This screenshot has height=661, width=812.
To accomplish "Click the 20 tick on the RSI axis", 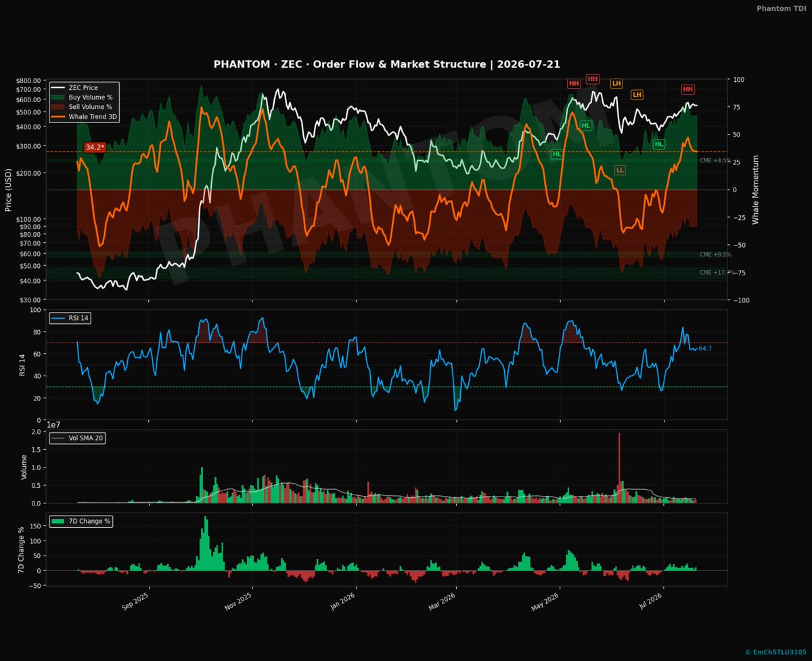I will click(x=39, y=398).
